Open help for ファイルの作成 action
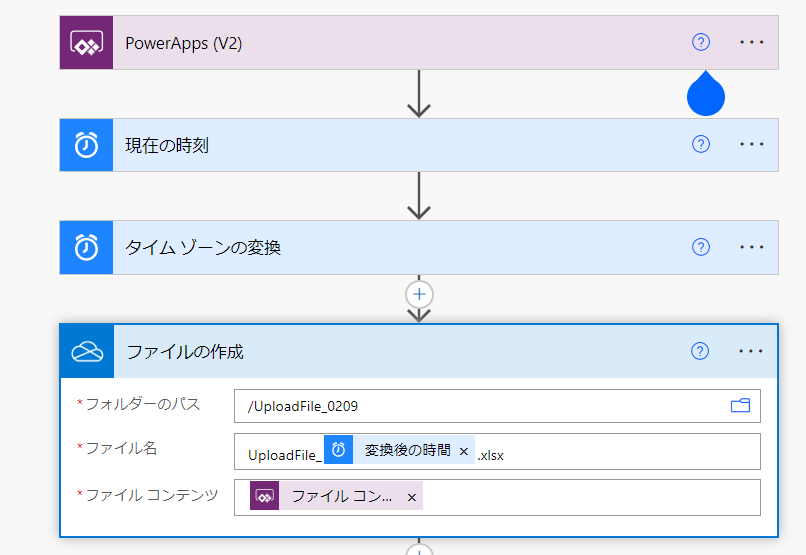The width and height of the screenshot is (806, 555). 700,351
